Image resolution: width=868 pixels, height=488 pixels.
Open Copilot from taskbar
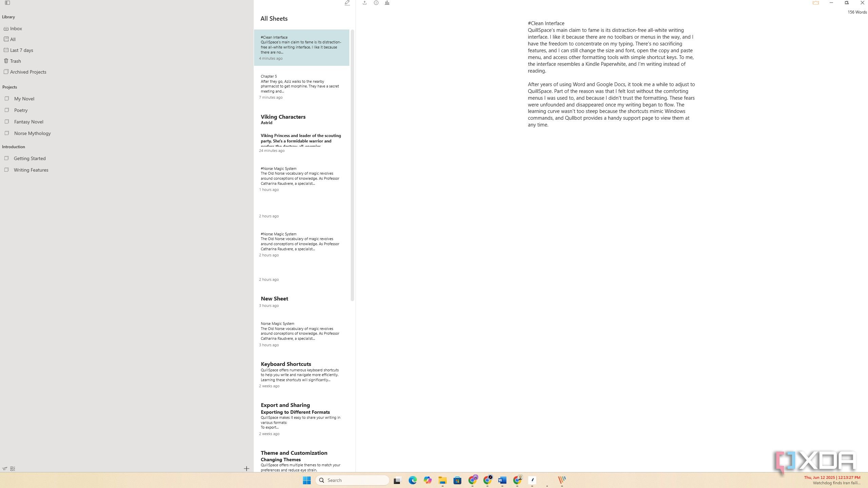(x=427, y=480)
